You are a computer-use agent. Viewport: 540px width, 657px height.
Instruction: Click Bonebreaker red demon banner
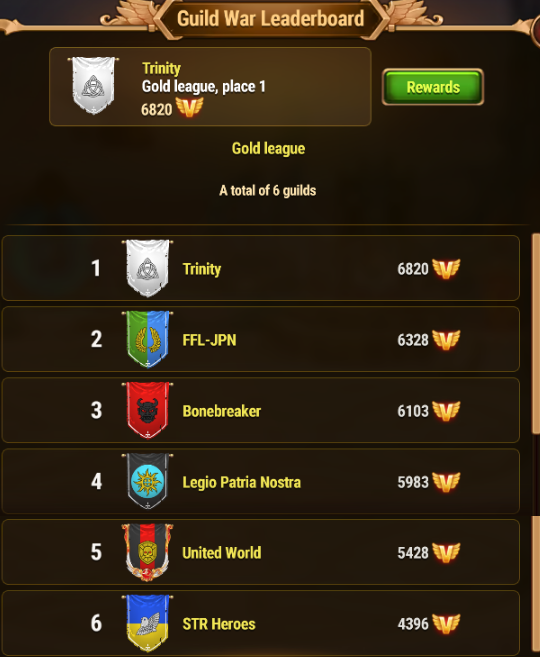tap(147, 410)
